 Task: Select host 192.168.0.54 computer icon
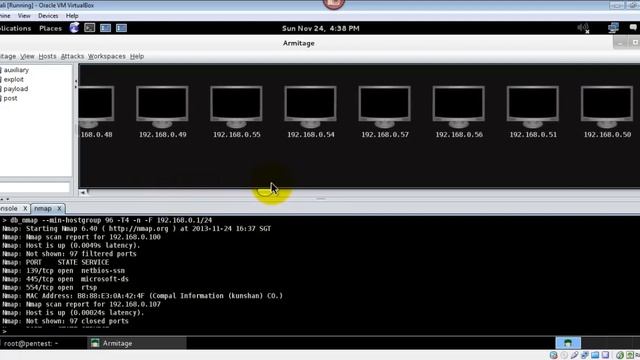pos(311,107)
